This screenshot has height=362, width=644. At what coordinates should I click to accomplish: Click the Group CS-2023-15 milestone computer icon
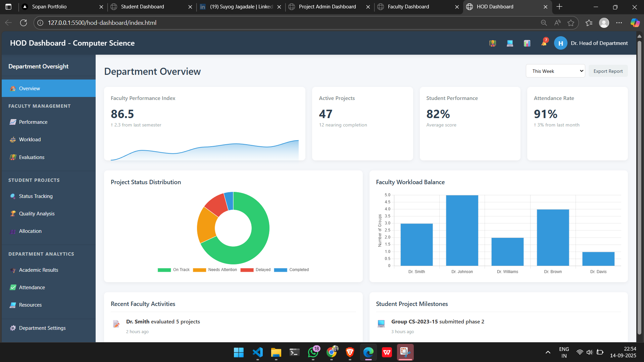381,324
